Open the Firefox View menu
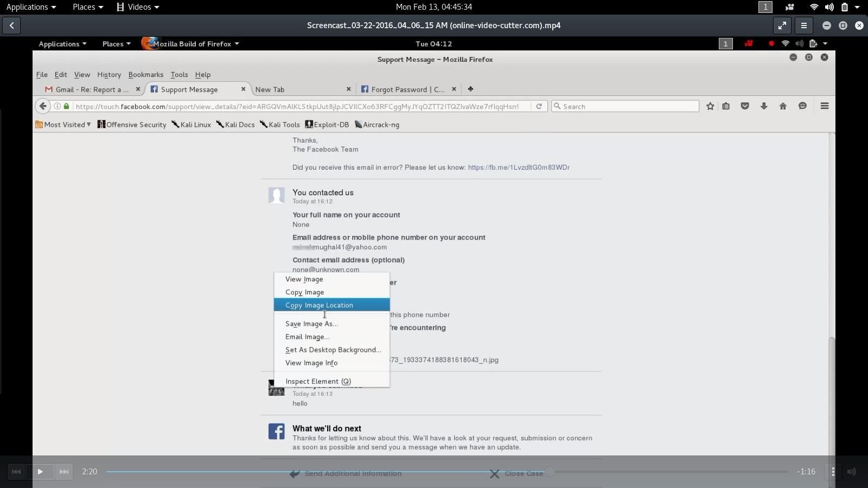 (82, 75)
